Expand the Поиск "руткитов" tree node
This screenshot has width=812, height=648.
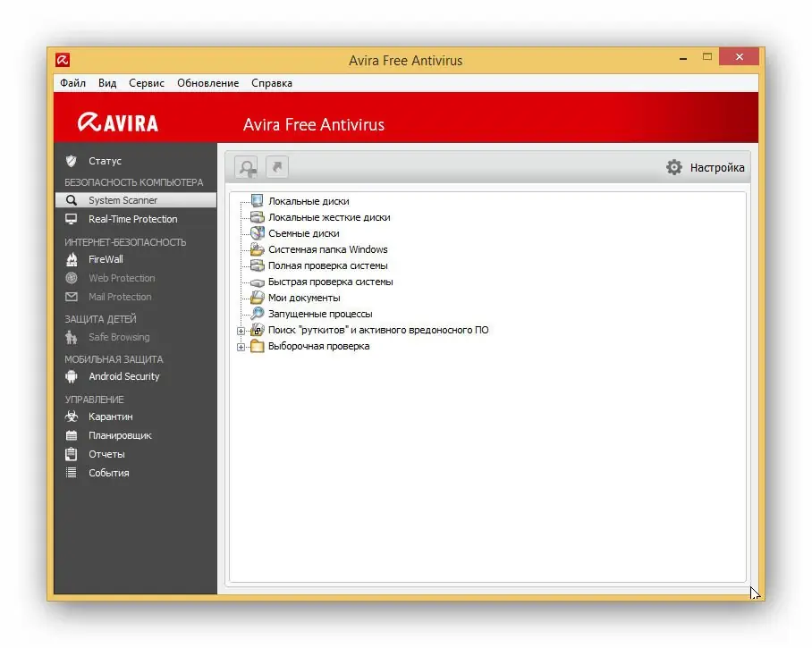click(x=241, y=331)
